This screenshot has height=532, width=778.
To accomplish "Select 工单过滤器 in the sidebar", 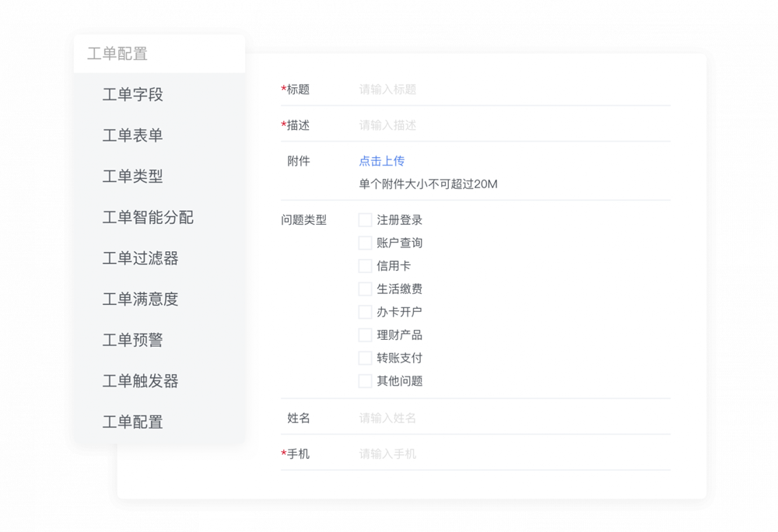I will pos(140,257).
